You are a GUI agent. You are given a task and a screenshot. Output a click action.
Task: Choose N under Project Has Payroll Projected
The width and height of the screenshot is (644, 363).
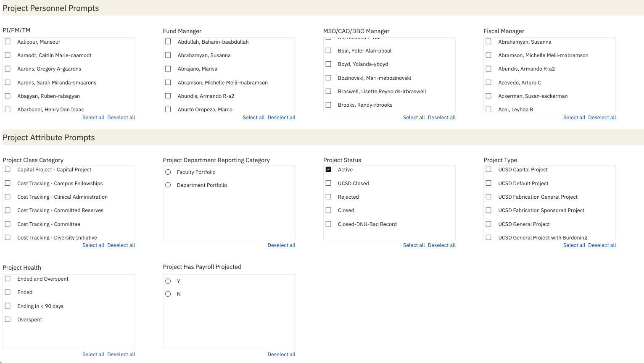(168, 293)
